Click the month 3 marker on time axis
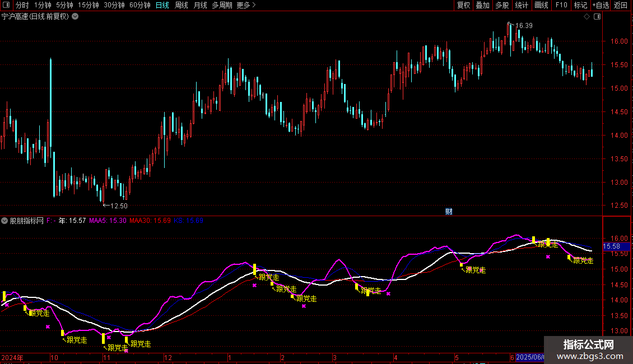Image resolution: width=633 pixels, height=364 pixels. pos(334,357)
